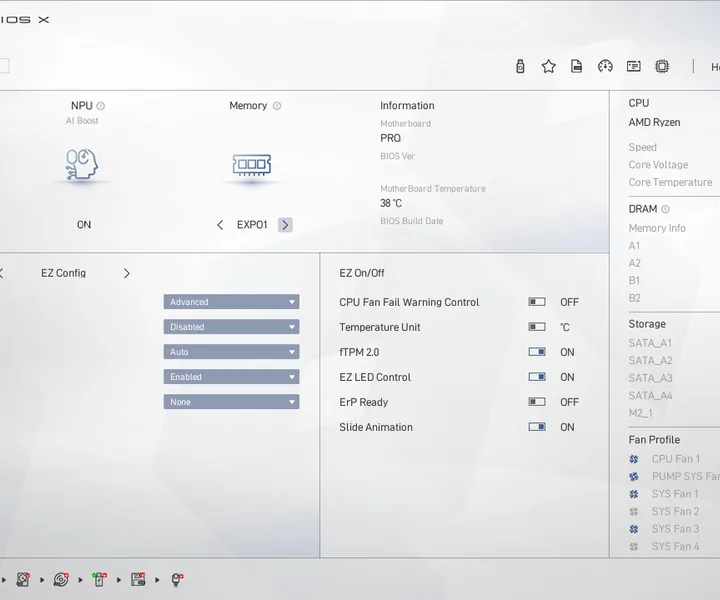Click SATA_A1 in Storage list

coord(650,343)
